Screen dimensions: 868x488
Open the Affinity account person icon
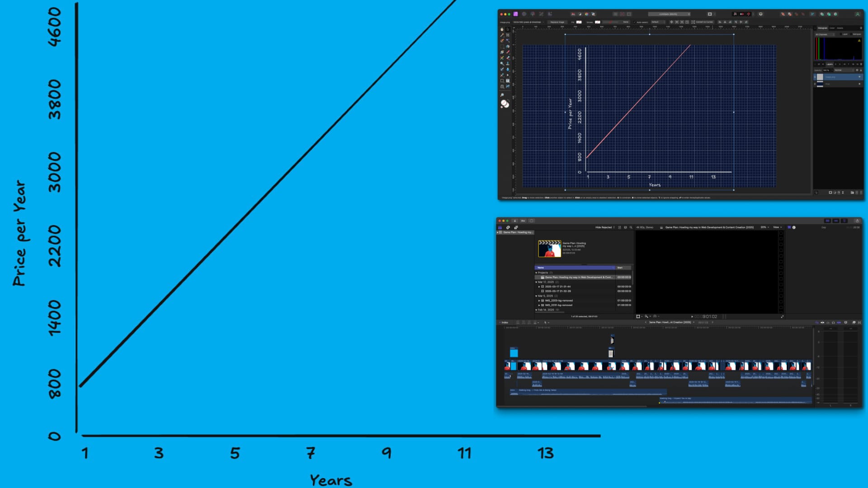[x=857, y=14]
